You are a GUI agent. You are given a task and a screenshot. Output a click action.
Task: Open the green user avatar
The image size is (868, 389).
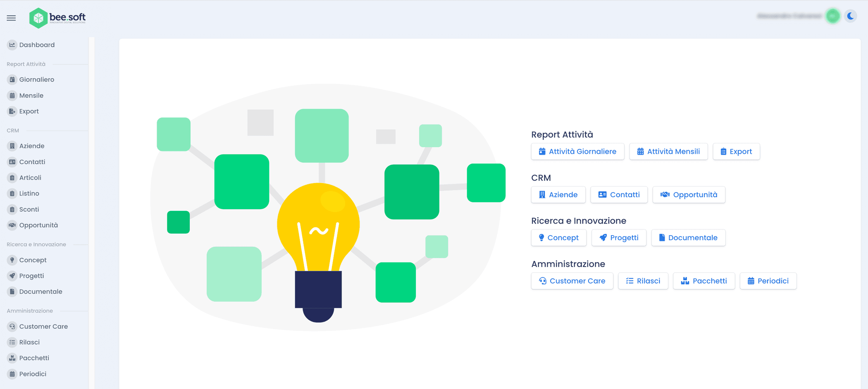click(x=832, y=16)
